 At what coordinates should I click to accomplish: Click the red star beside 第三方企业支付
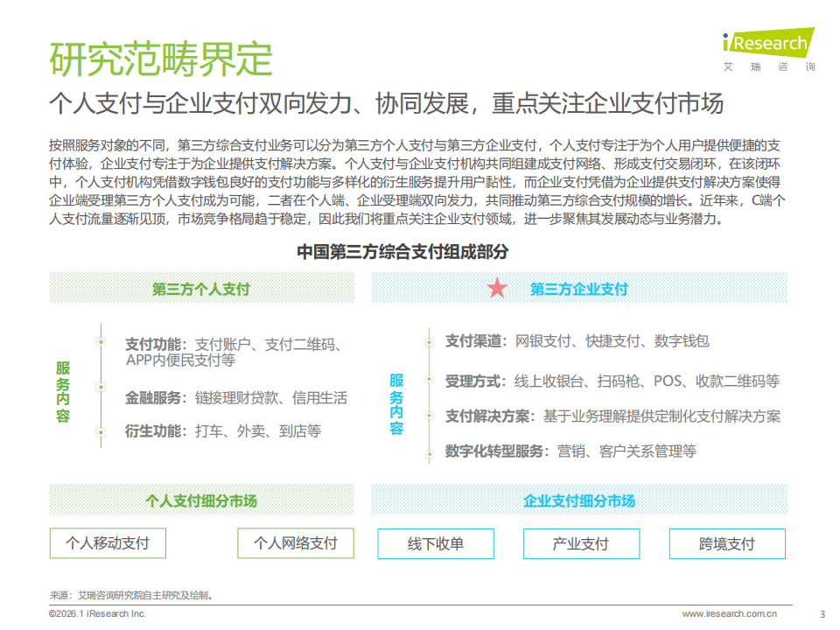(497, 288)
